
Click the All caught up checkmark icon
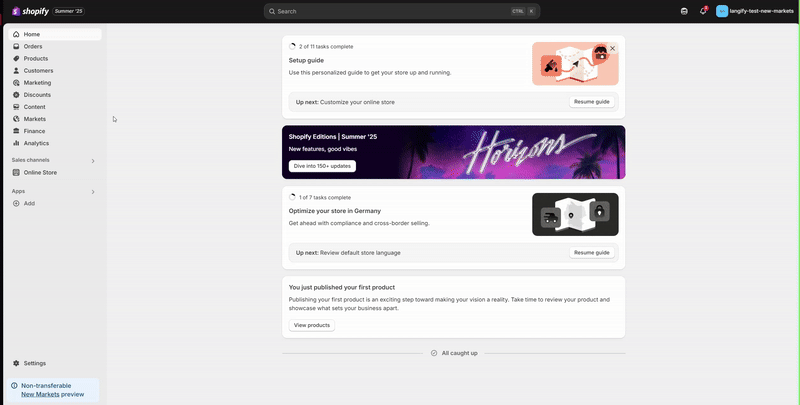[x=434, y=353]
